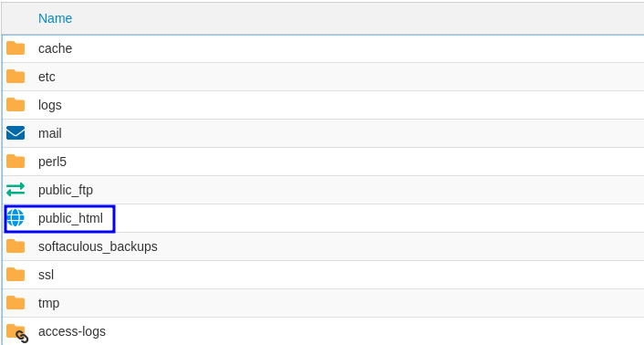
Task: Click the public_ftp transfer arrows icon
Action: coord(16,190)
